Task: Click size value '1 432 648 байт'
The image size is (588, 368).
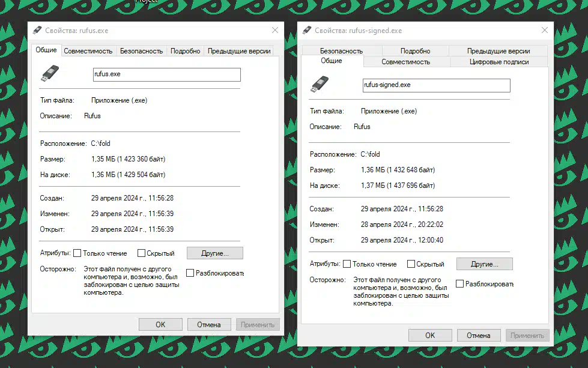Action: tap(411, 170)
